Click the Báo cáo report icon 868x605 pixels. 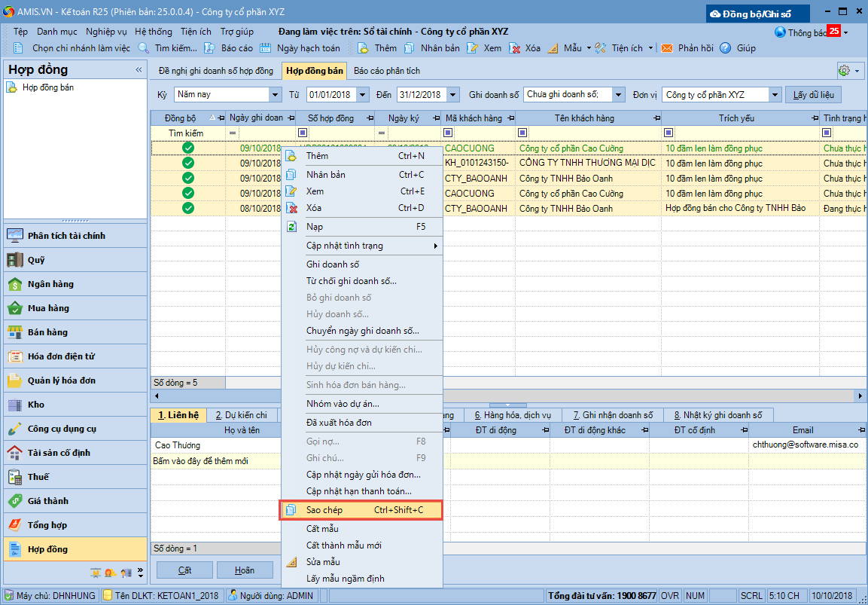point(209,47)
